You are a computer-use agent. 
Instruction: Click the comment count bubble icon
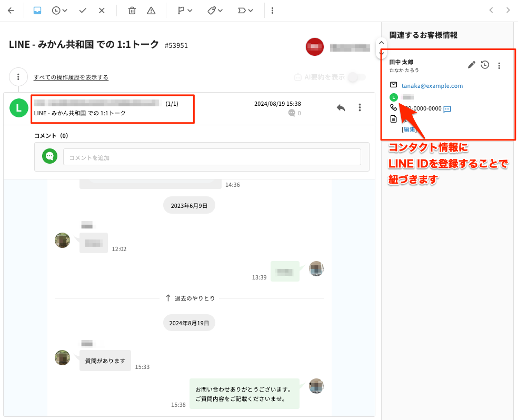[292, 113]
